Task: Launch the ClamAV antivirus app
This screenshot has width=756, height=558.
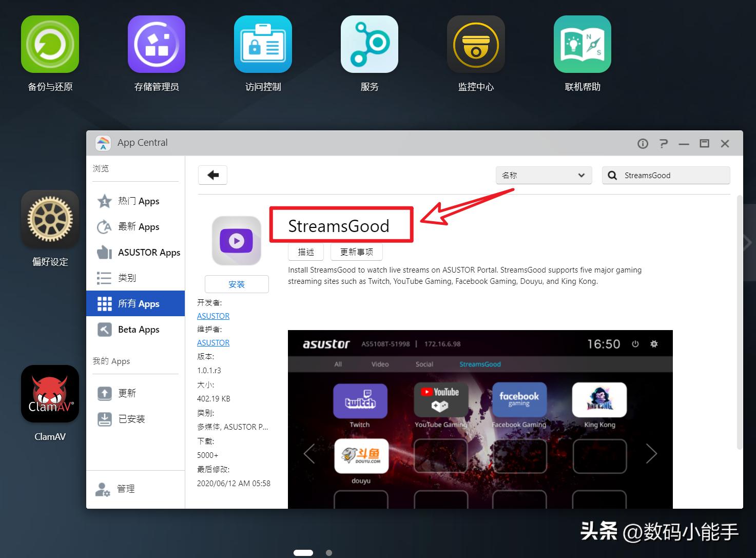Action: [50, 394]
